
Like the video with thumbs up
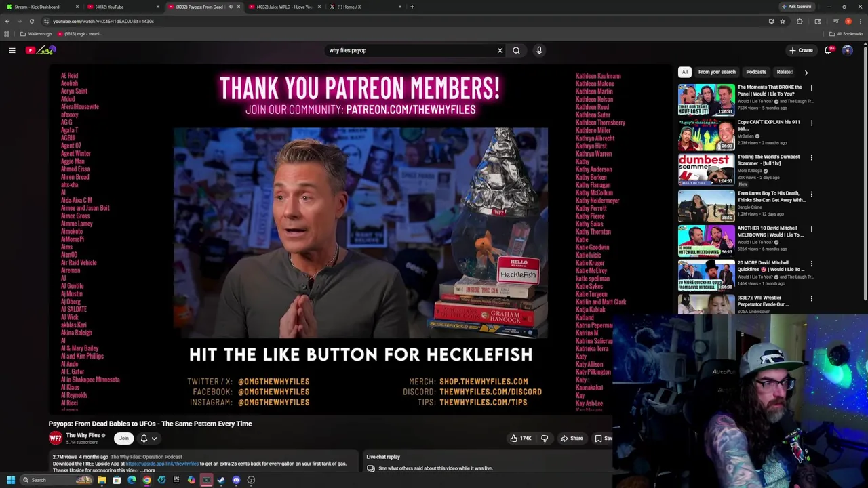(x=521, y=439)
